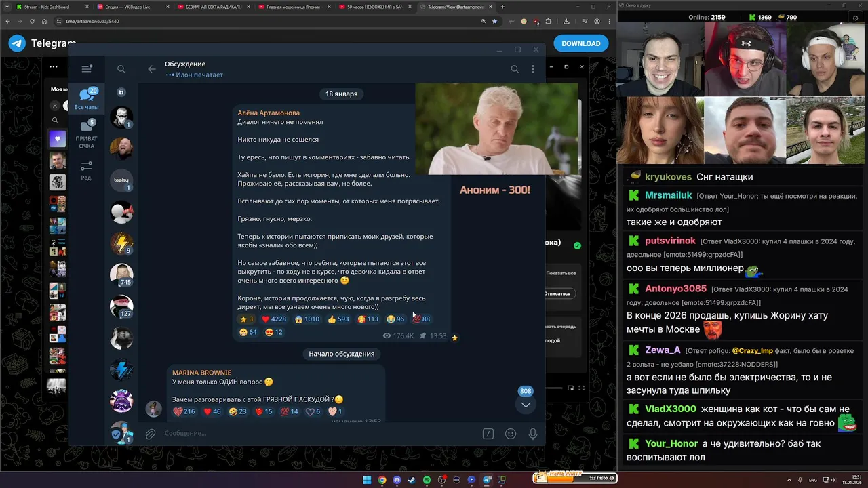Open new browser tab plus button

pos(502,7)
